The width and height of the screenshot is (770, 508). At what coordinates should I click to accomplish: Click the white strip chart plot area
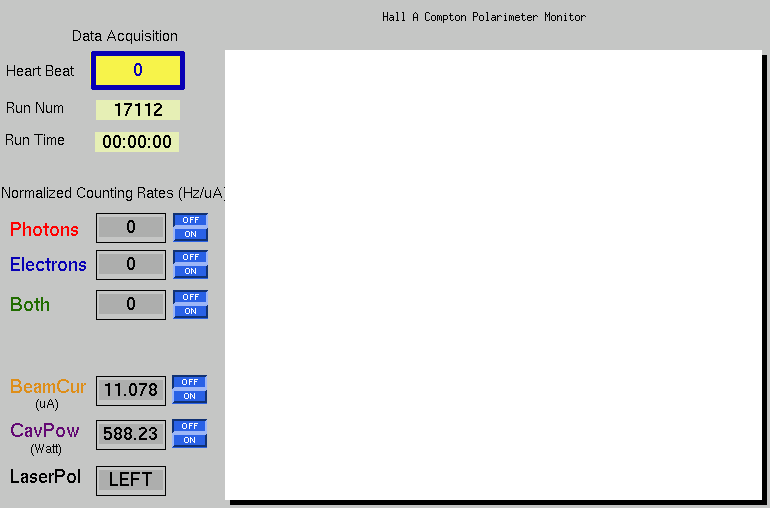494,275
